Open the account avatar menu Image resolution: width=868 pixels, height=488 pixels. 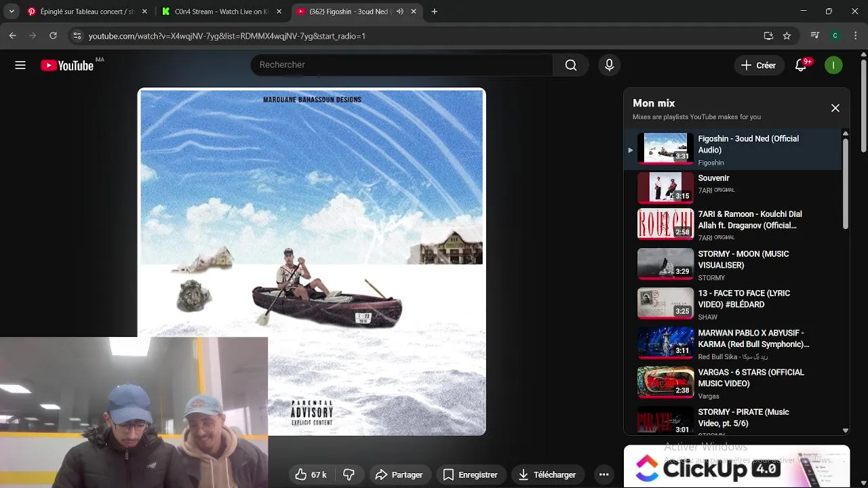(x=833, y=65)
